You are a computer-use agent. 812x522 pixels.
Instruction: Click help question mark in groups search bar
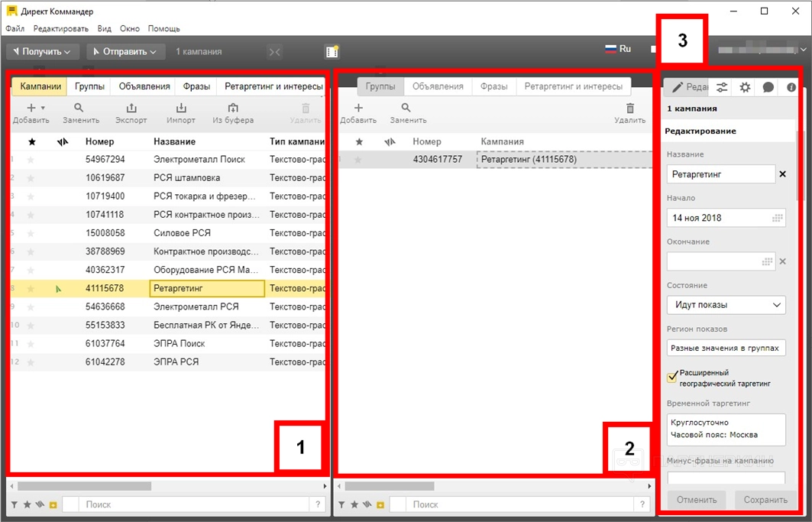(642, 504)
